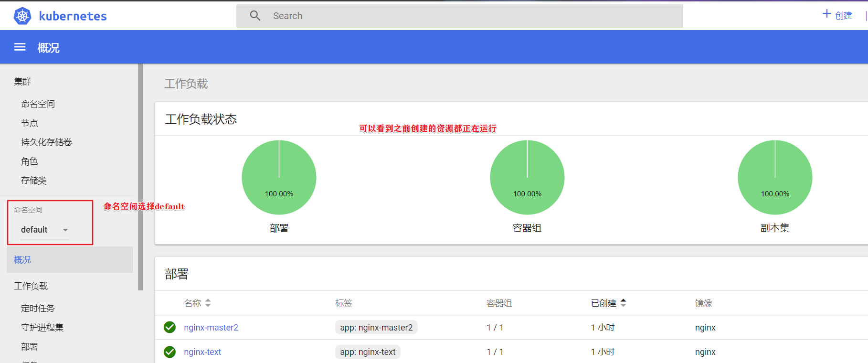Click the 镜像 column header
Image resolution: width=868 pixels, height=363 pixels.
(x=704, y=303)
